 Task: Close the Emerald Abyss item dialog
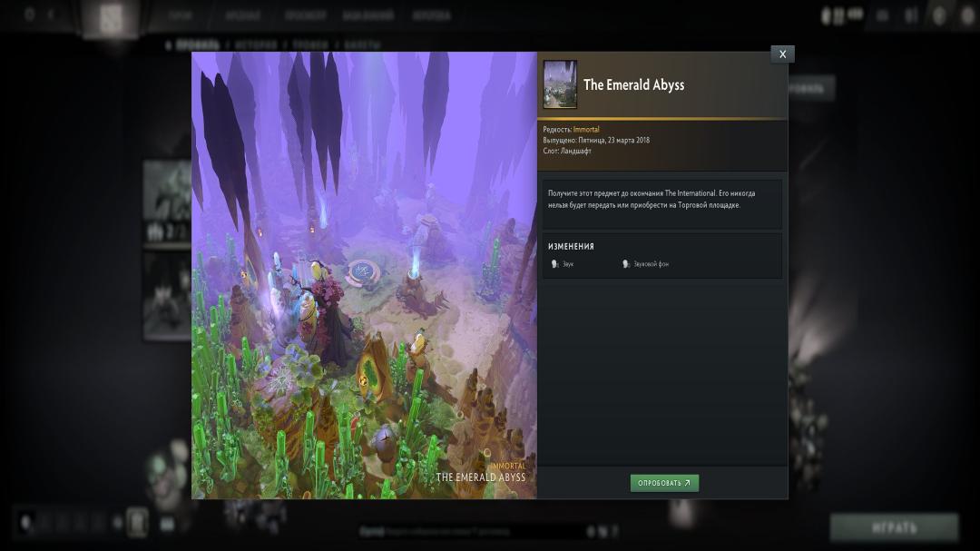(x=782, y=54)
